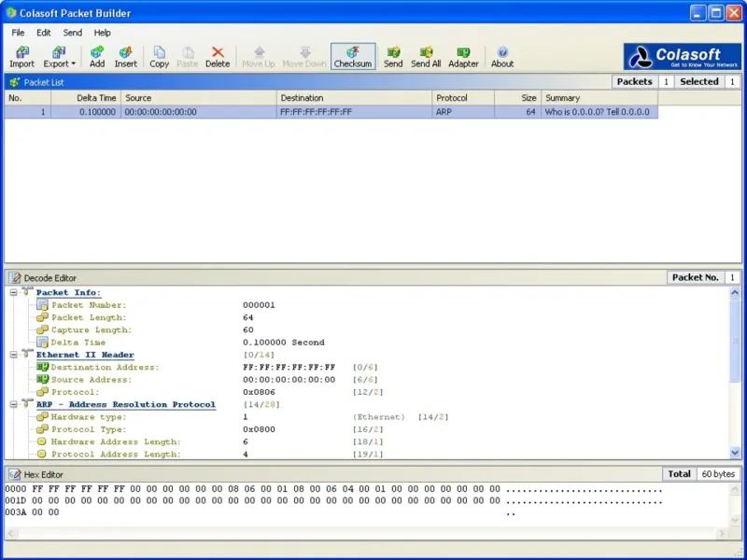
Task: Collapse the Packet Info tree node
Action: (13, 292)
